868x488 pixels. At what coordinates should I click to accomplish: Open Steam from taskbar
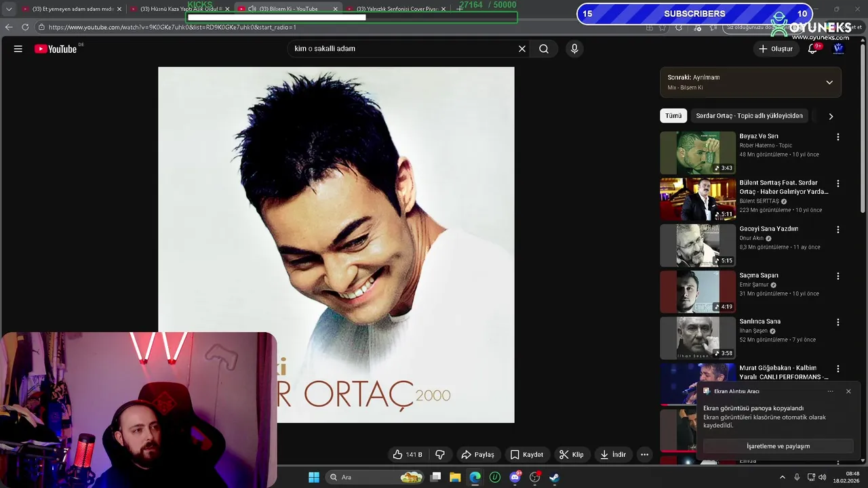point(554,477)
